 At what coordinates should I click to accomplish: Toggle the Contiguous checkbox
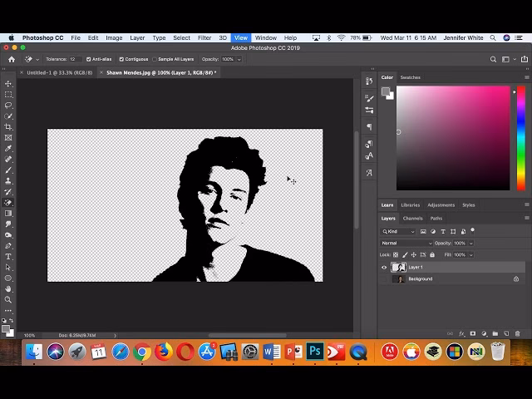121,59
